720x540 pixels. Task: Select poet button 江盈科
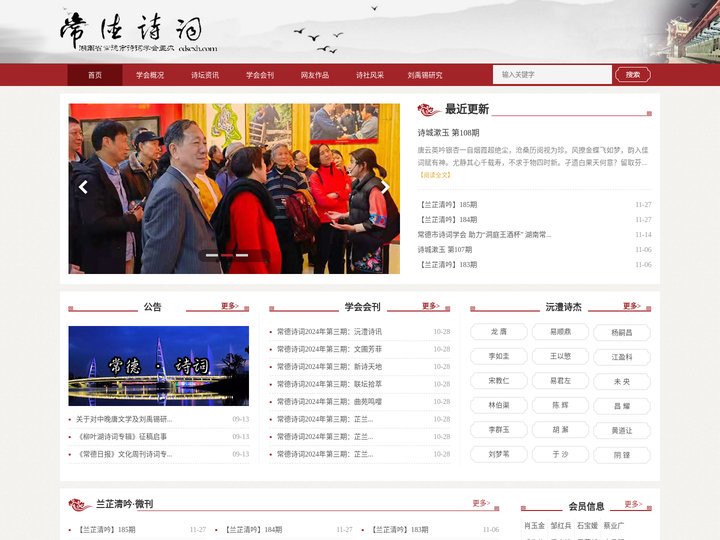622,357
